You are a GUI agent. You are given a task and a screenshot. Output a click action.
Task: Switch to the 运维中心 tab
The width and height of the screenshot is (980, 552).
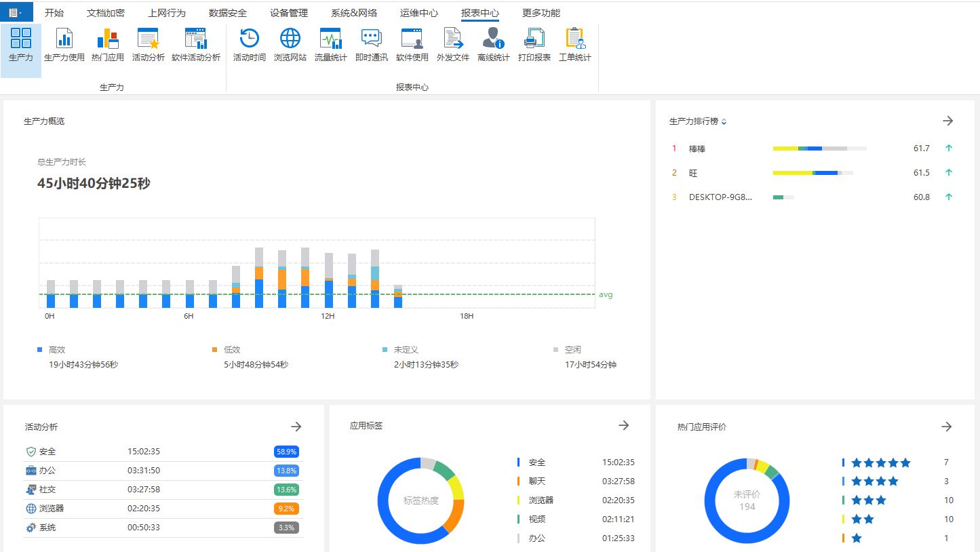click(419, 13)
